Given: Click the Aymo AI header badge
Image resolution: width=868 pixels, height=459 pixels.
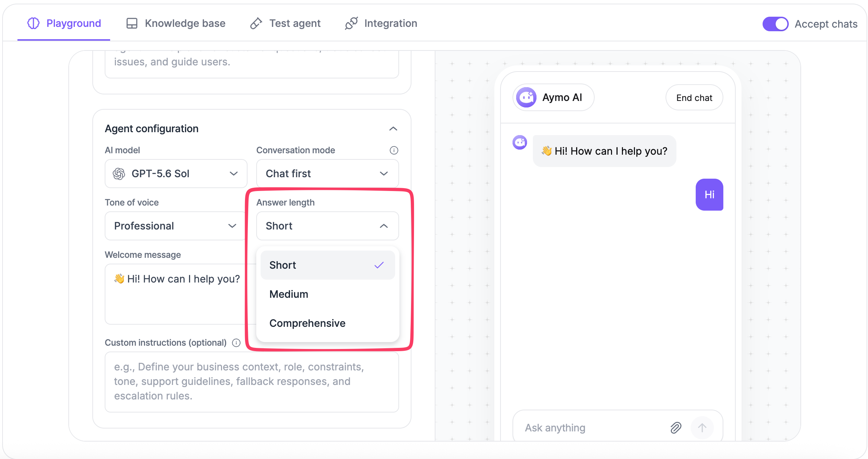Looking at the screenshot, I should (553, 97).
